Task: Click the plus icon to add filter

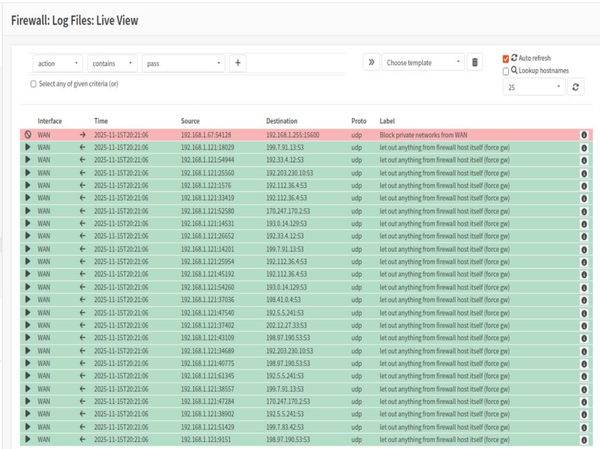Action: (238, 63)
